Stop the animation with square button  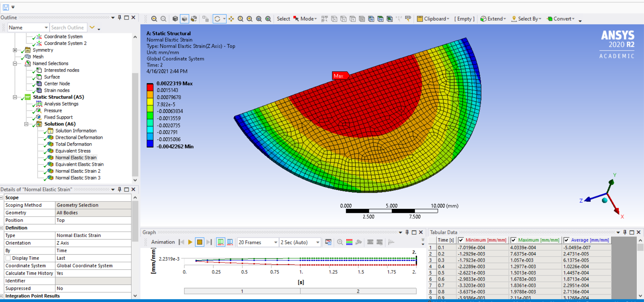[199, 242]
